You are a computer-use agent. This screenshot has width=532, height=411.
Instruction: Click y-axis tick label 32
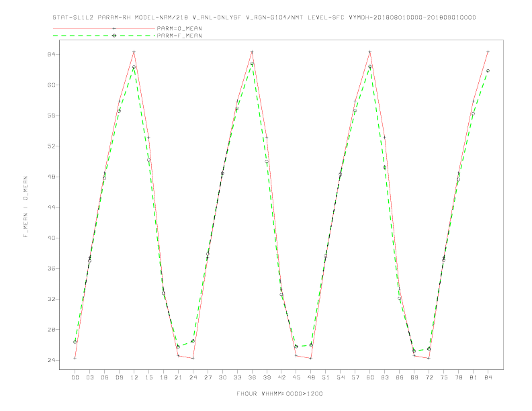tap(52, 299)
